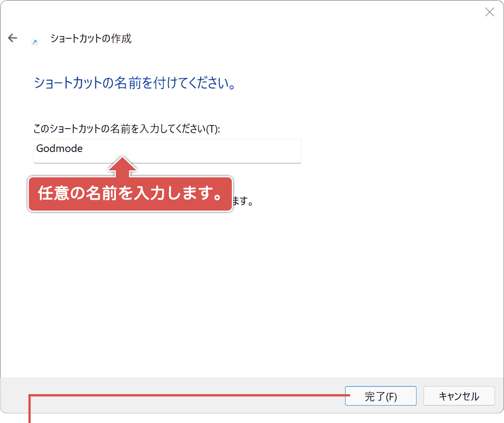Select the text Godmode in the text box
This screenshot has width=504, height=423.
[x=59, y=148]
